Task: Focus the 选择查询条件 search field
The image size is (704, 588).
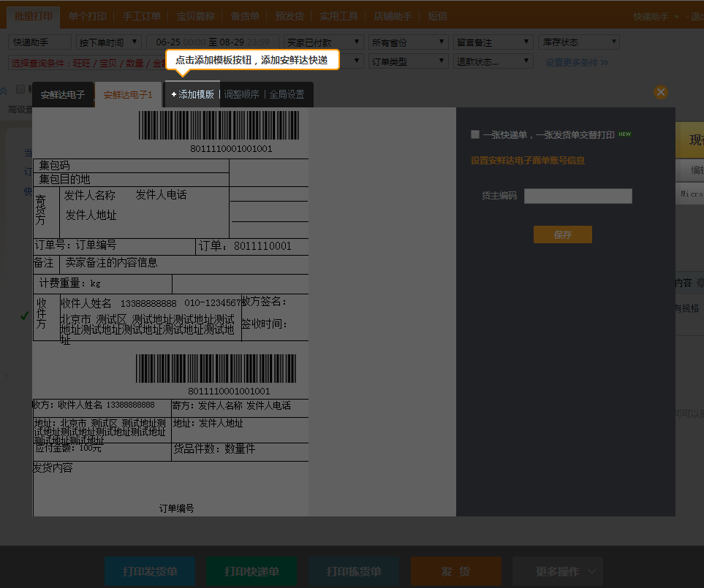Action: [x=88, y=63]
